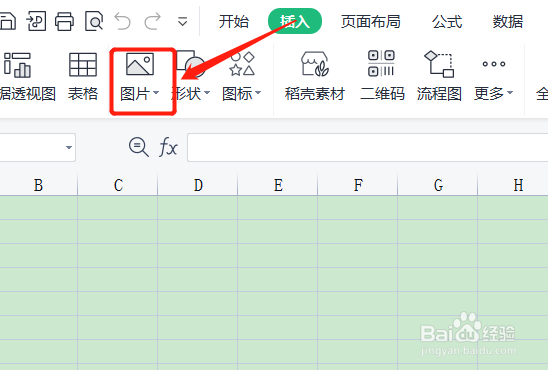The image size is (548, 370).
Task: Select column F header
Action: point(358,185)
